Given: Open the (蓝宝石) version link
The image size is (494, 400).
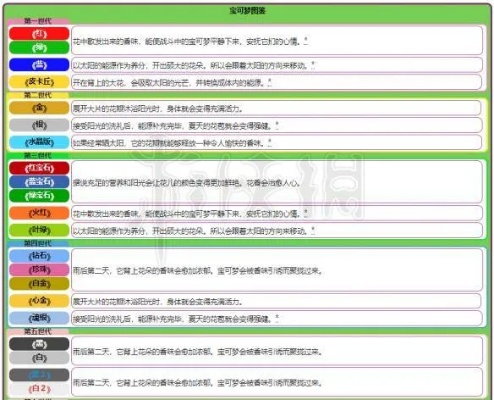Looking at the screenshot, I should point(39,182).
